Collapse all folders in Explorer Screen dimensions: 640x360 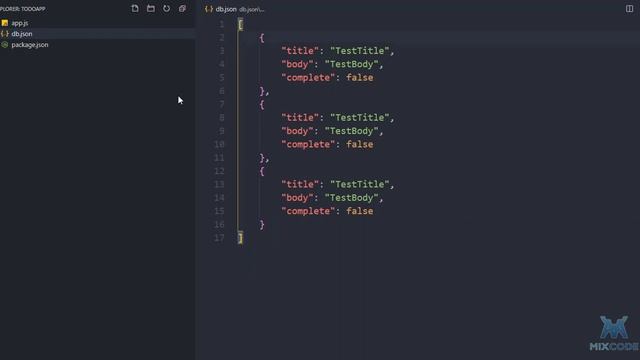[x=182, y=9]
